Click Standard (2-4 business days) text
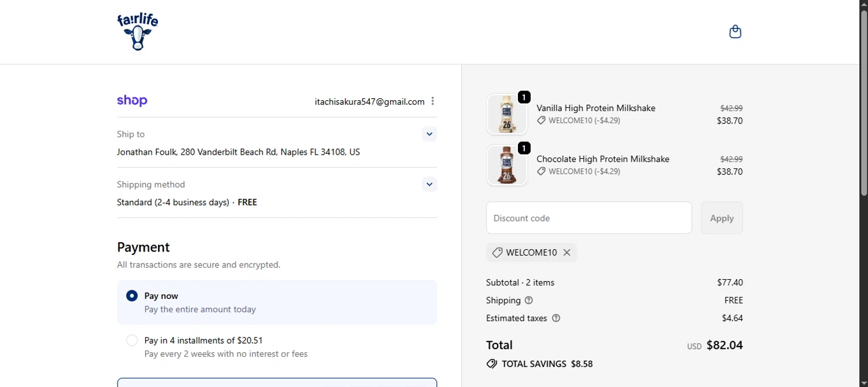 point(173,202)
